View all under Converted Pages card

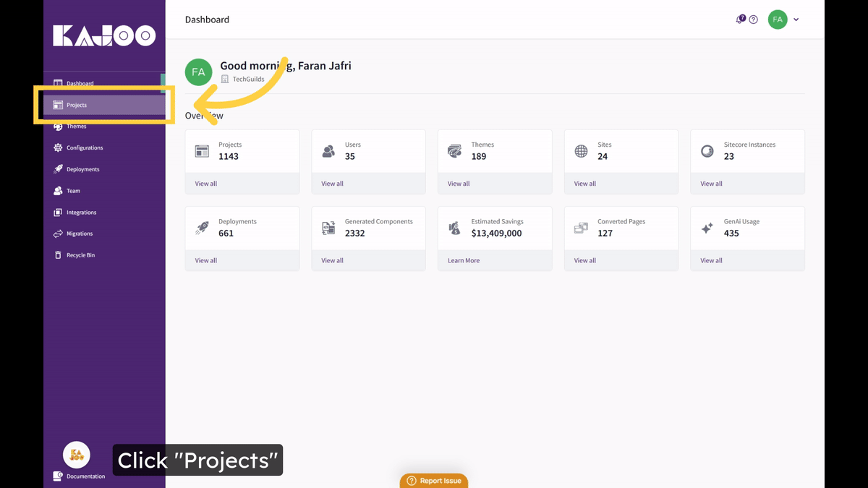585,260
